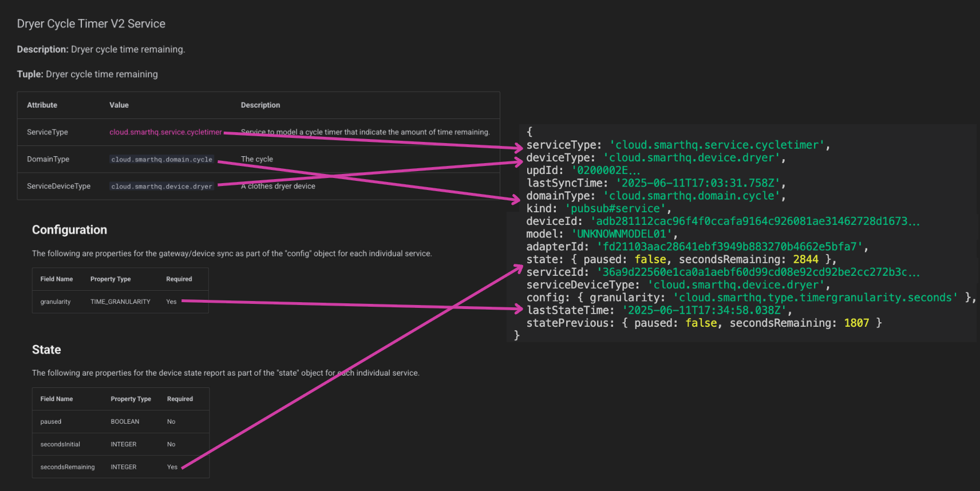Click the lastSyncTime line in JSON output
The height and width of the screenshot is (491, 980).
(x=656, y=183)
